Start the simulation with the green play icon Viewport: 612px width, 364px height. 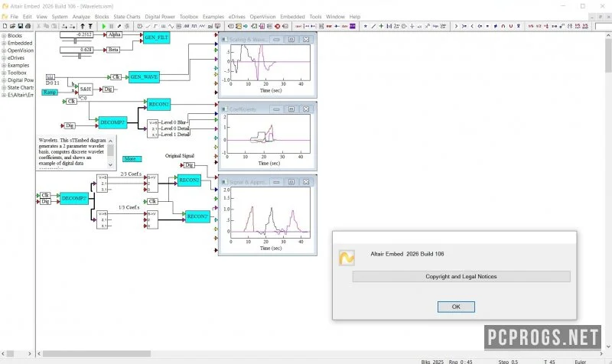(x=103, y=26)
